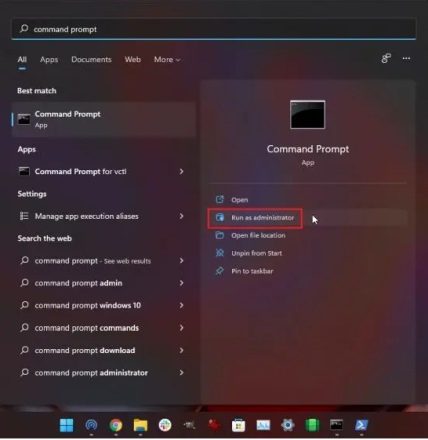Open Microsoft Store from the taskbar
Screen dimensions: 428x440
239,425
